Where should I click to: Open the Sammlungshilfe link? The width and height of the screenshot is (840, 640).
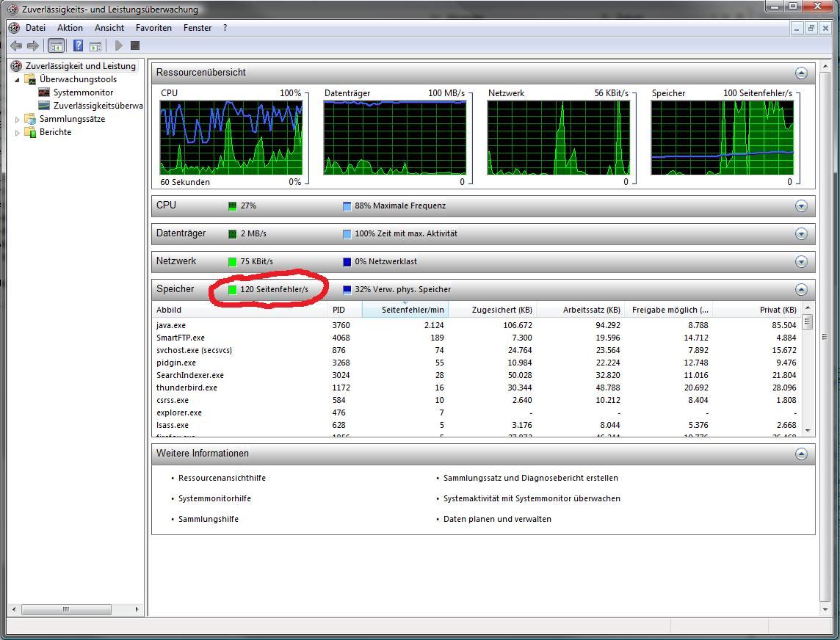point(209,520)
